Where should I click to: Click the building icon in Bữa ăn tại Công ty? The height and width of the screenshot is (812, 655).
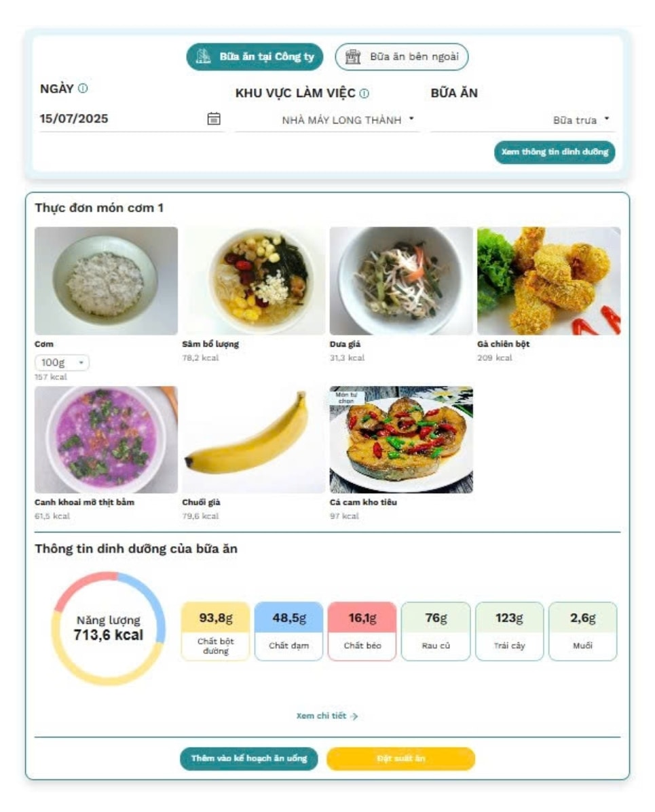(203, 56)
